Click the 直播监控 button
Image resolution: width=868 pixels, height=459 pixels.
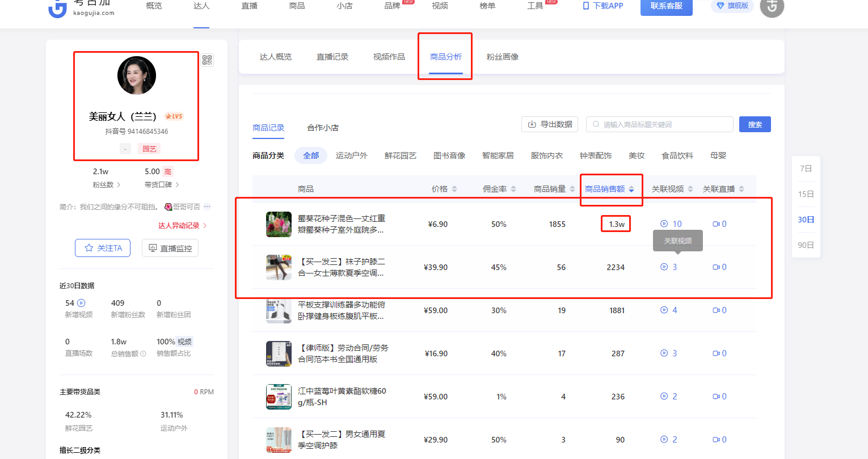coord(170,248)
